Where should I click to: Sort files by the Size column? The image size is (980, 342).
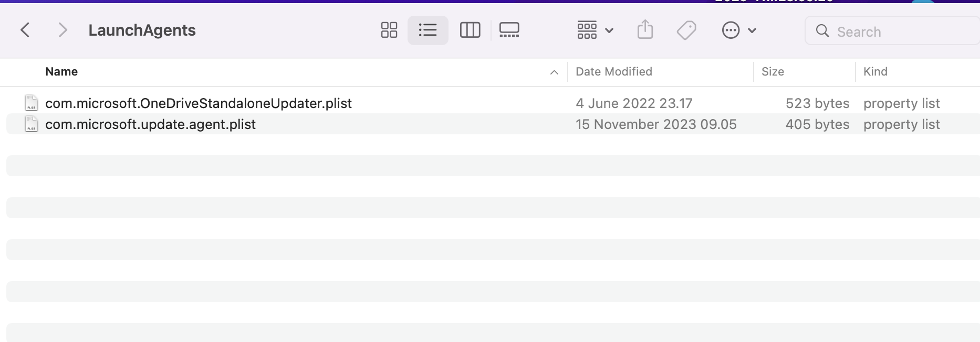773,72
